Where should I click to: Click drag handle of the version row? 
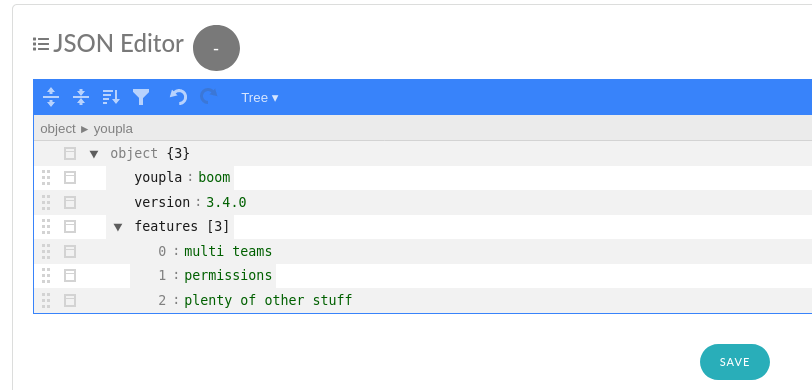click(46, 202)
